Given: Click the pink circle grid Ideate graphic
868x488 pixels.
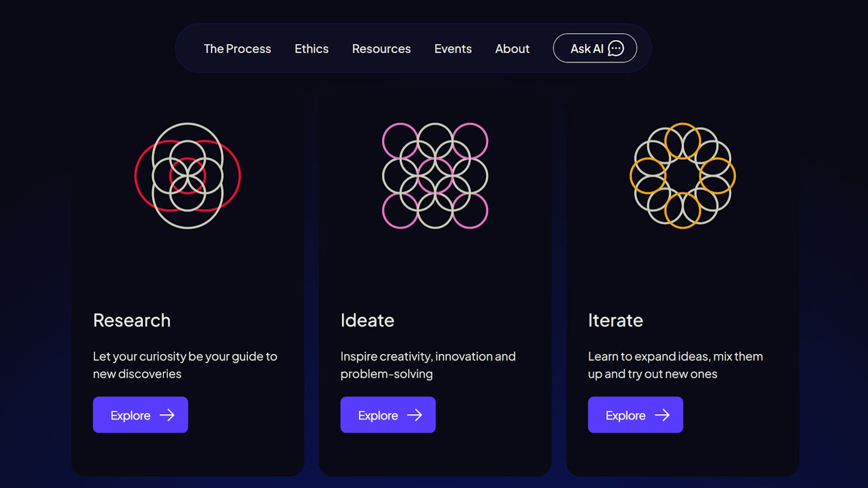Looking at the screenshot, I should (x=435, y=176).
